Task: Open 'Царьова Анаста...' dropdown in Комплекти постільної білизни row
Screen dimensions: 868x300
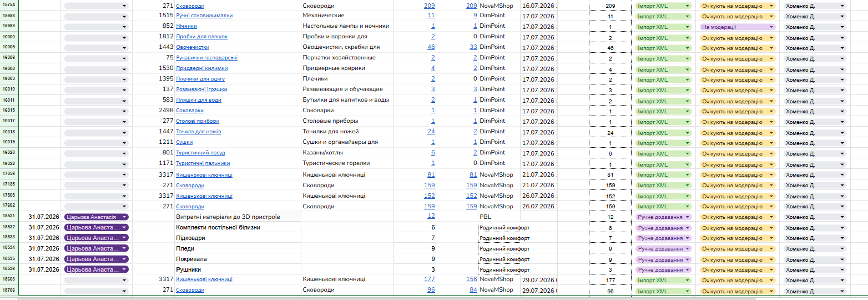Action: (97, 228)
